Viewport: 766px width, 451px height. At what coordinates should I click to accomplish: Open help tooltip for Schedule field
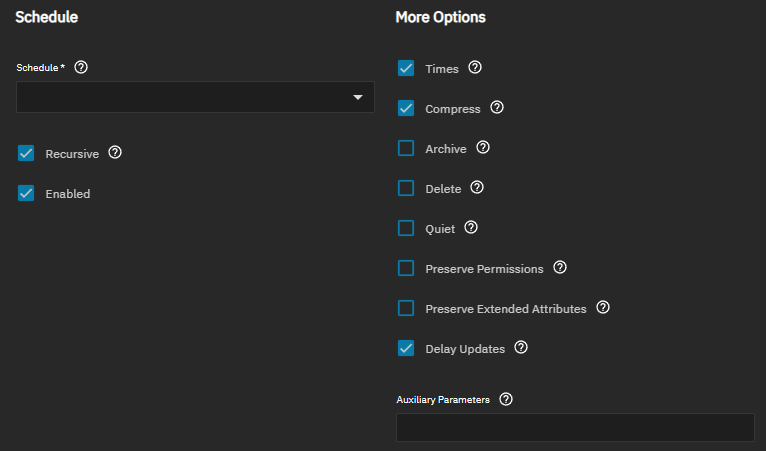[81, 67]
